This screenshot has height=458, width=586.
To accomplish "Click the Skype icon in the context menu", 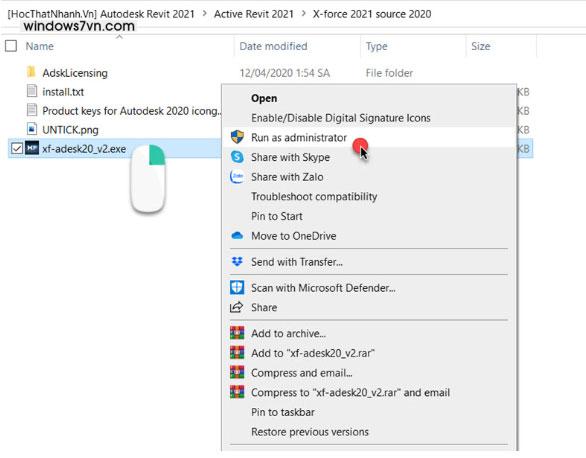I will click(237, 157).
